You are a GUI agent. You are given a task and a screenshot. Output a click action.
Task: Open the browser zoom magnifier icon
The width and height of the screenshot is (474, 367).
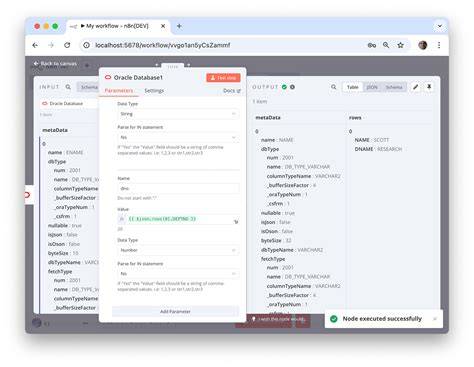[x=386, y=45]
